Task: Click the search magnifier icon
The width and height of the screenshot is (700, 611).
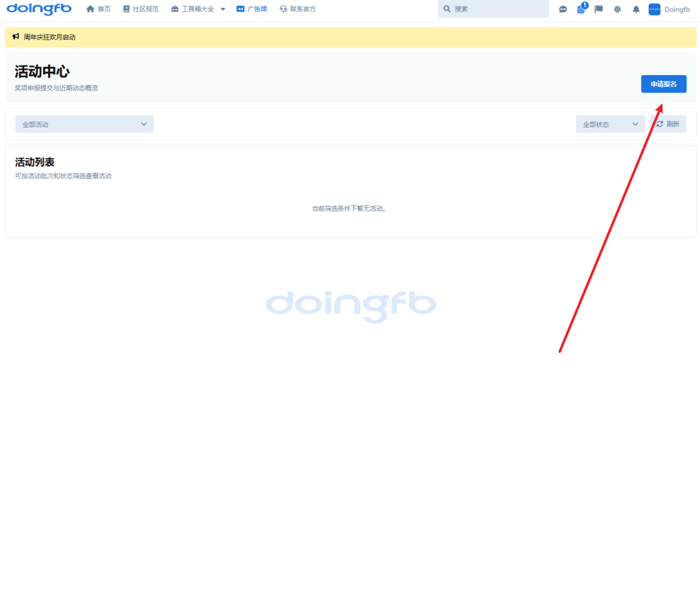Action: (x=447, y=9)
